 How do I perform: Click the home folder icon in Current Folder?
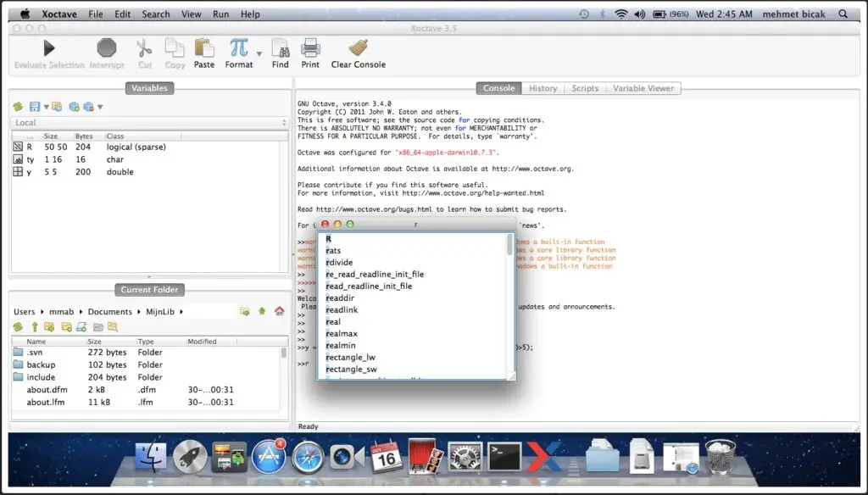(x=280, y=311)
